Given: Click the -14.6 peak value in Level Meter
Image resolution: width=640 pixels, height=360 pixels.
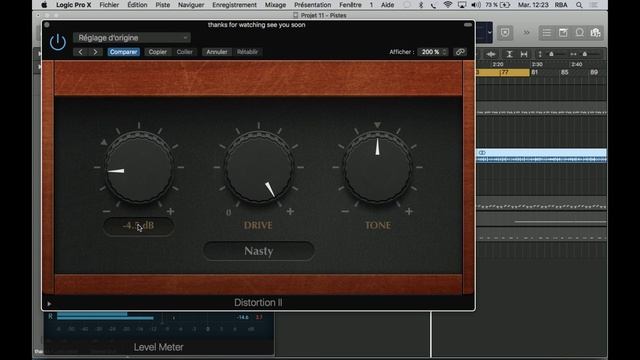Looking at the screenshot, I should [x=242, y=317].
